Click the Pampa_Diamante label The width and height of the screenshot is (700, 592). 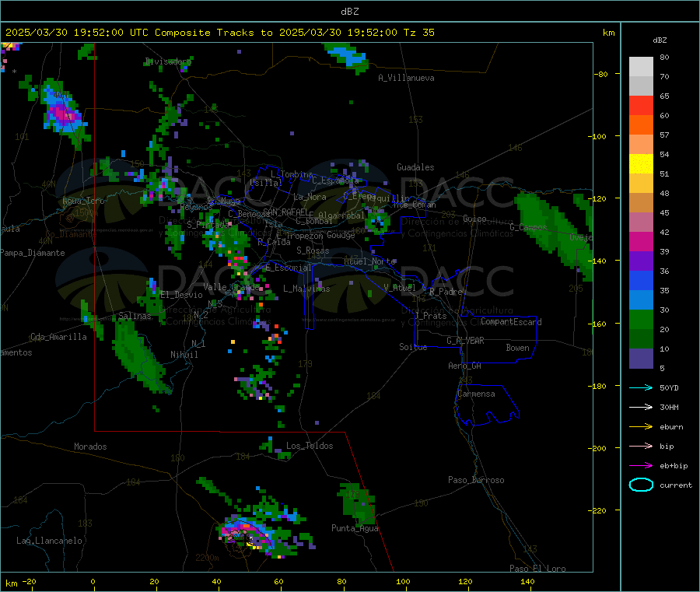click(33, 253)
